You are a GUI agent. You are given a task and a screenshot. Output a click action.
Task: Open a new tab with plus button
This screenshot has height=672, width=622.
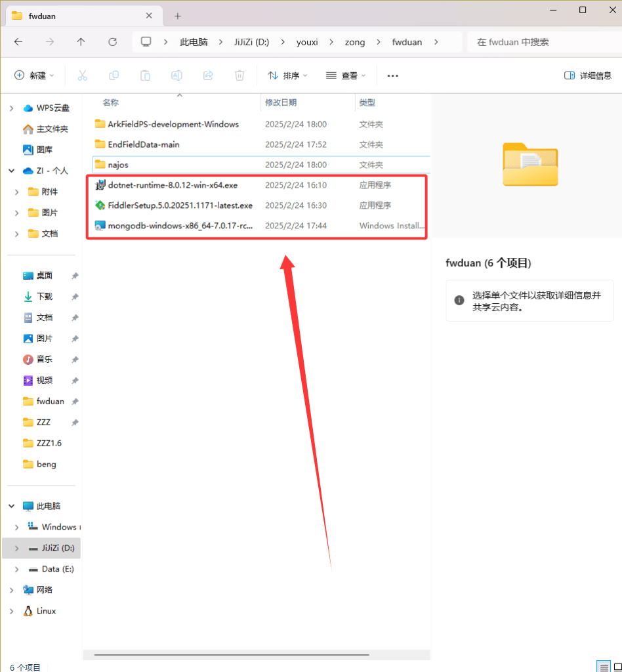[178, 16]
